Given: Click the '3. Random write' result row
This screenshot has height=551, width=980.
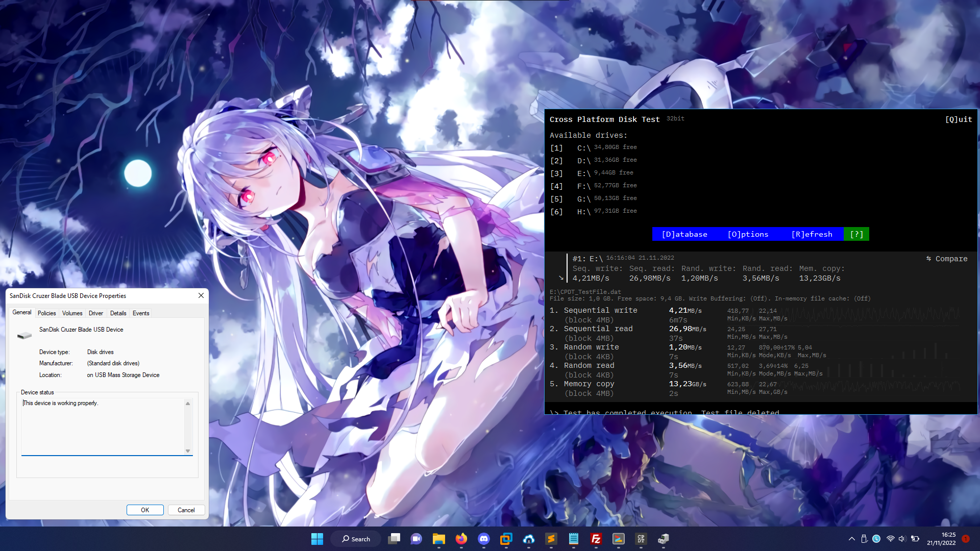Looking at the screenshot, I should [755, 352].
